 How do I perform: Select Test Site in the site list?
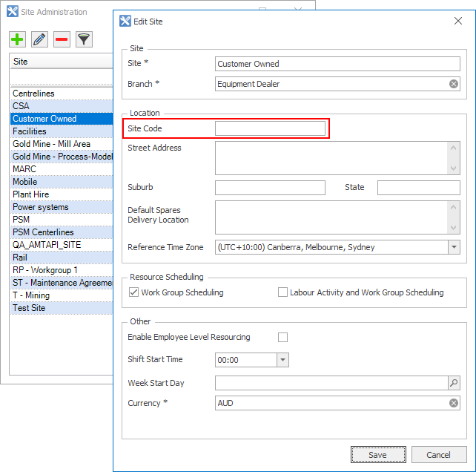coord(29,308)
